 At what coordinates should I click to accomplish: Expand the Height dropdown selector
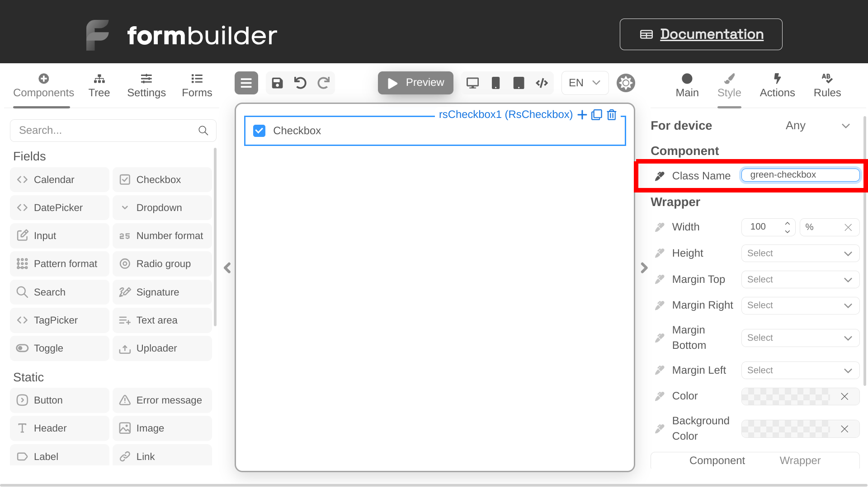(847, 253)
